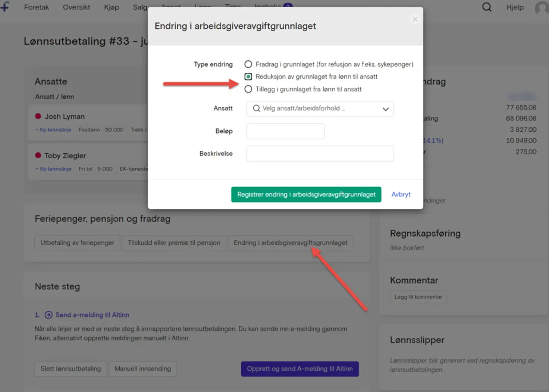Screen dimensions: 549x392
Task: Click the red status dot beside Toby Ziegler
Action: click(x=38, y=155)
